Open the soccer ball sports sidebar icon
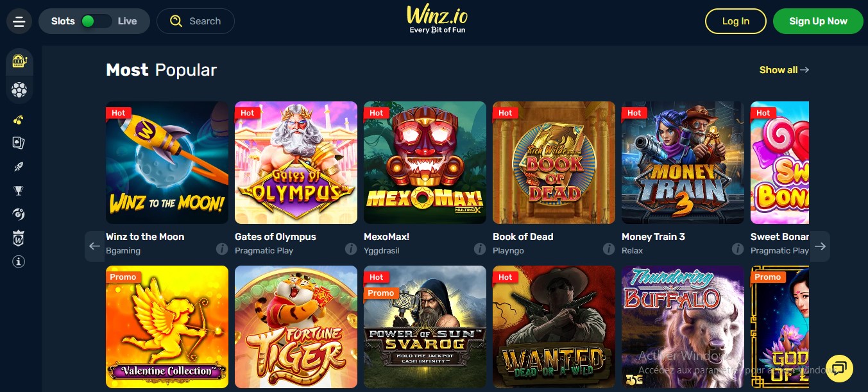Viewport: 868px width, 392px height. pos(19,90)
